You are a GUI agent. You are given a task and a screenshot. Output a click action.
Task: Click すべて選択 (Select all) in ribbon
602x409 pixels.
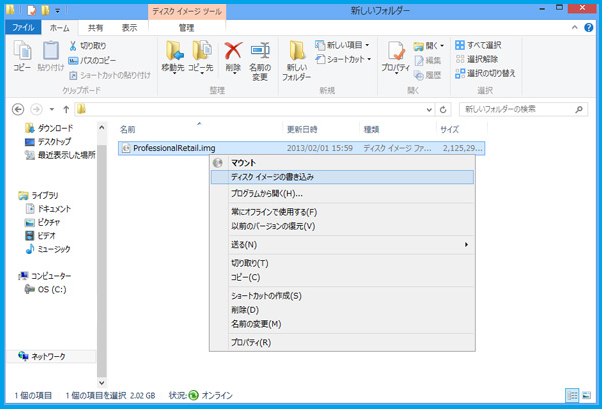click(478, 45)
